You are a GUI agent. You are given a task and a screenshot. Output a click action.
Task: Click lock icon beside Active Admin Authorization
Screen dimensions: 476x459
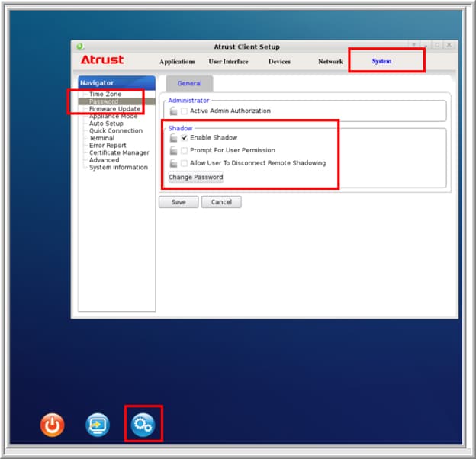pos(173,111)
